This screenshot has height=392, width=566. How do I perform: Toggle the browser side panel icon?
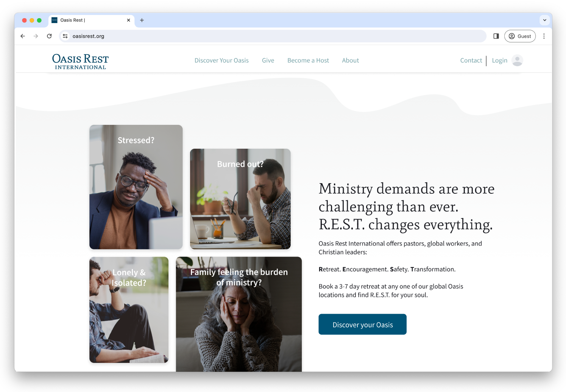[496, 36]
